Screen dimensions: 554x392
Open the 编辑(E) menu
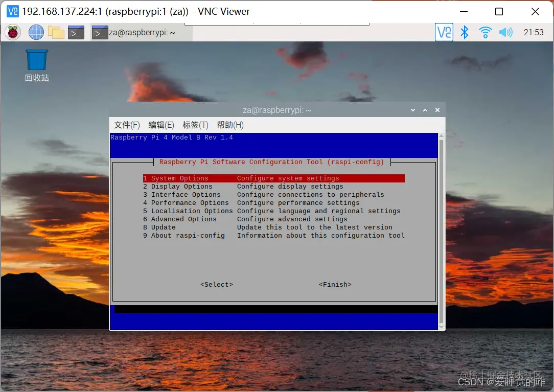[x=161, y=125]
